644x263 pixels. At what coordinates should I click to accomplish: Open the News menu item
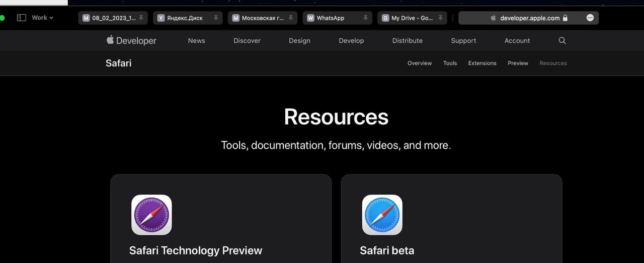coord(196,41)
